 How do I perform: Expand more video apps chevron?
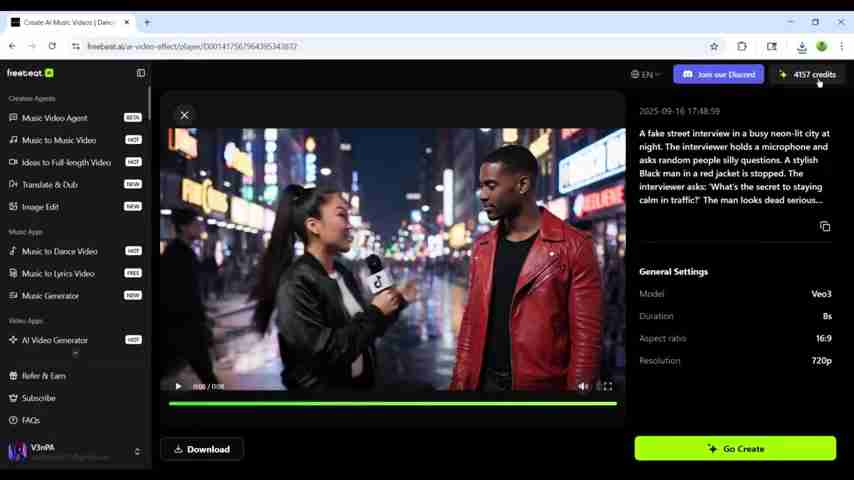[x=75, y=354]
